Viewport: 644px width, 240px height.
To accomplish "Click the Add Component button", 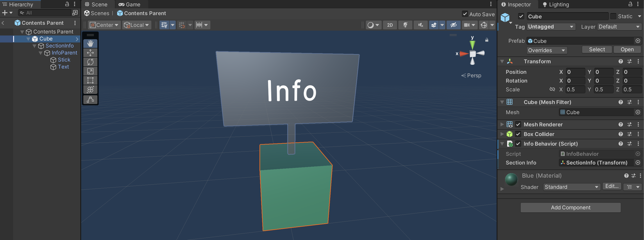I will tap(570, 207).
